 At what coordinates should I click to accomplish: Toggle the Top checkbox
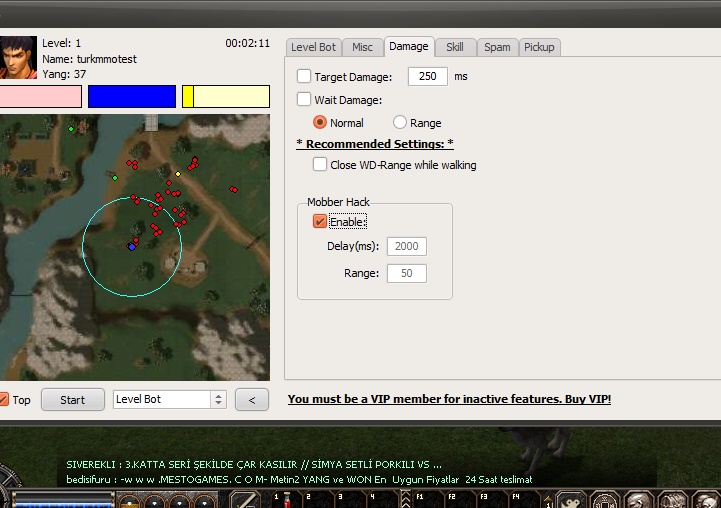coord(4,400)
